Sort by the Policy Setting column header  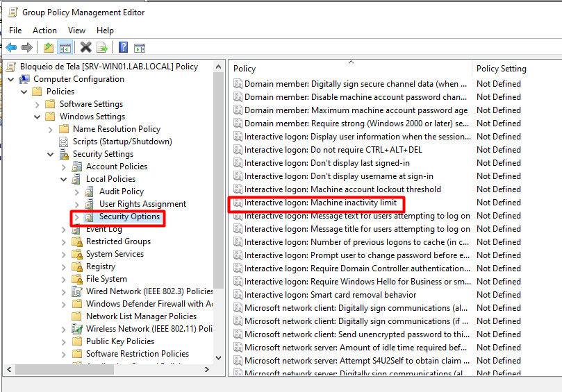[x=502, y=69]
